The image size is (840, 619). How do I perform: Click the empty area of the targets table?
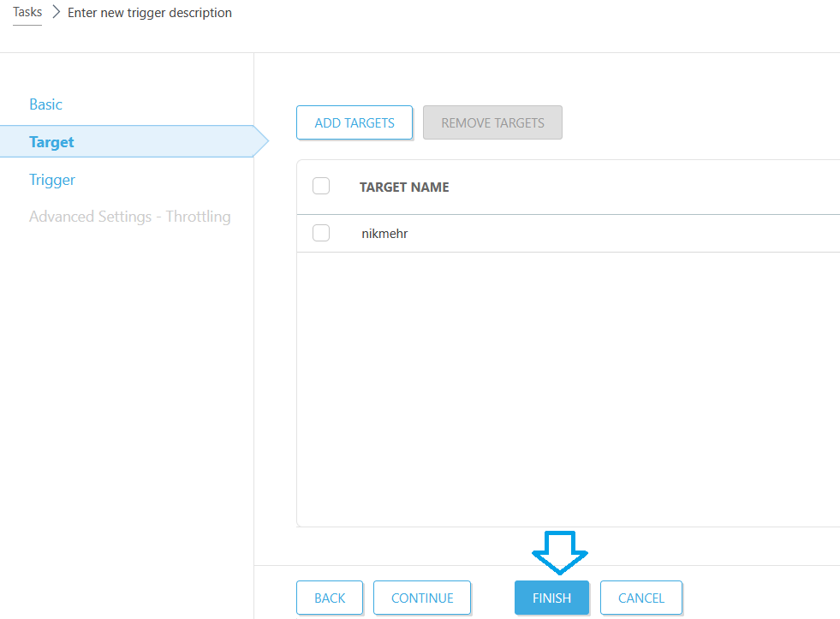click(565, 385)
